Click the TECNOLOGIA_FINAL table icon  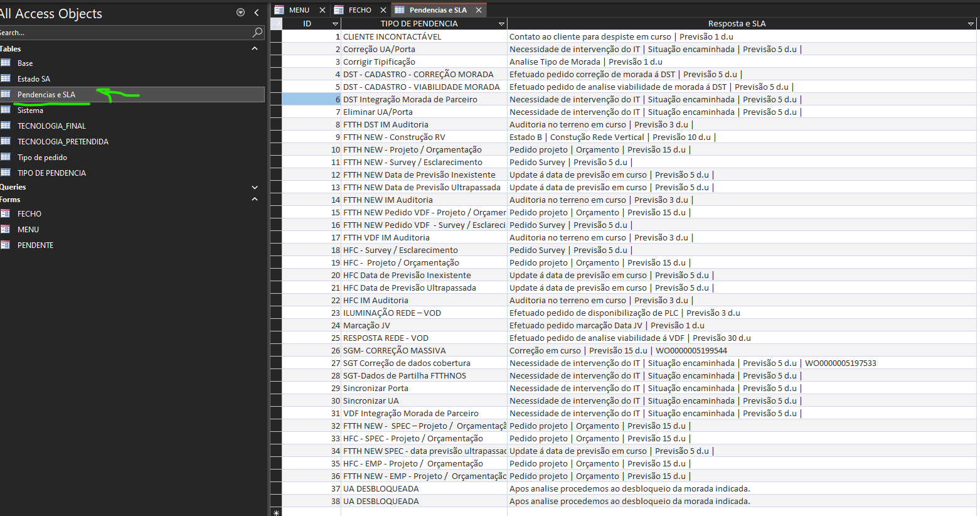(x=6, y=126)
